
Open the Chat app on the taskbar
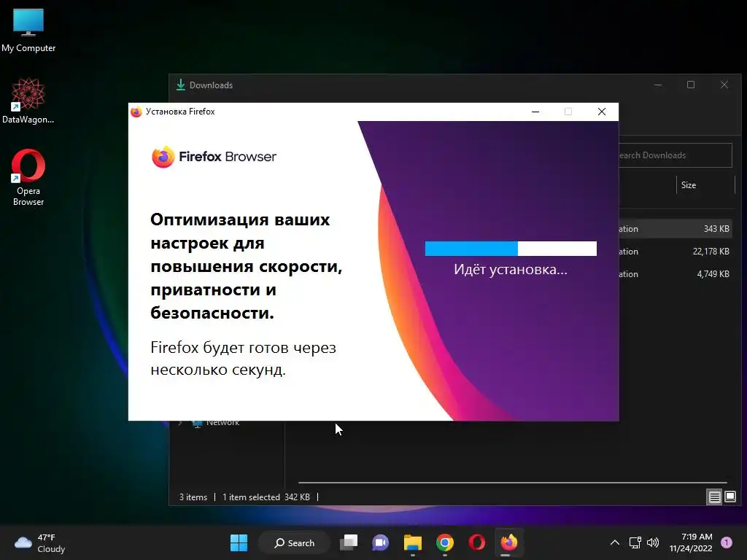[380, 542]
